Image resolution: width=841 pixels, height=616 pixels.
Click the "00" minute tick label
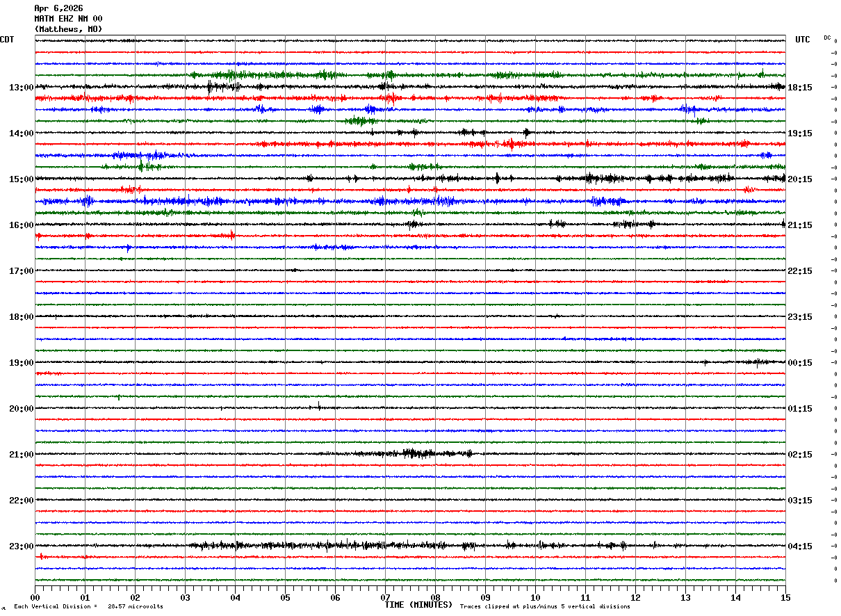pyautogui.click(x=35, y=597)
